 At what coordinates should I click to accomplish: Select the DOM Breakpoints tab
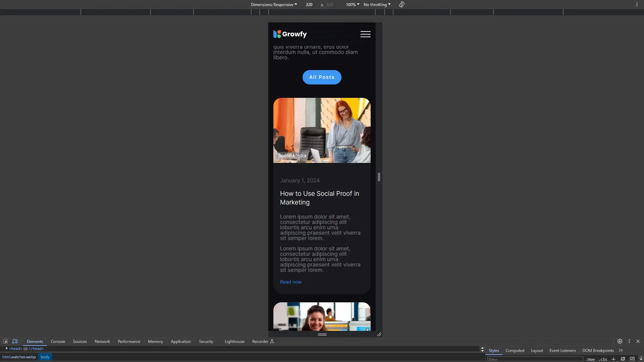(x=598, y=350)
